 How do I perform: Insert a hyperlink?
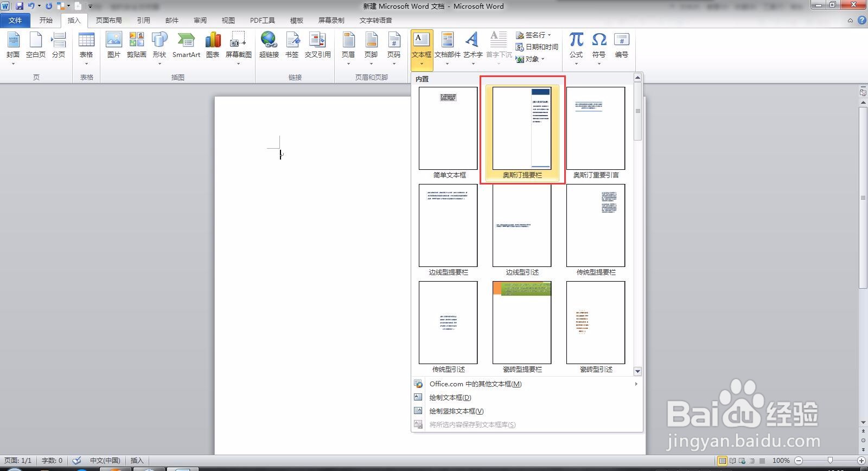[x=269, y=46]
